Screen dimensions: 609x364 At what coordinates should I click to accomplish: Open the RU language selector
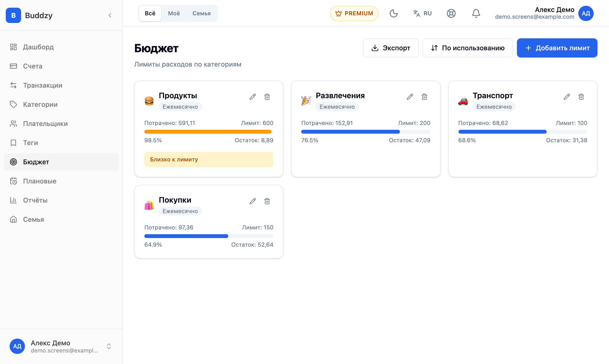pos(422,13)
